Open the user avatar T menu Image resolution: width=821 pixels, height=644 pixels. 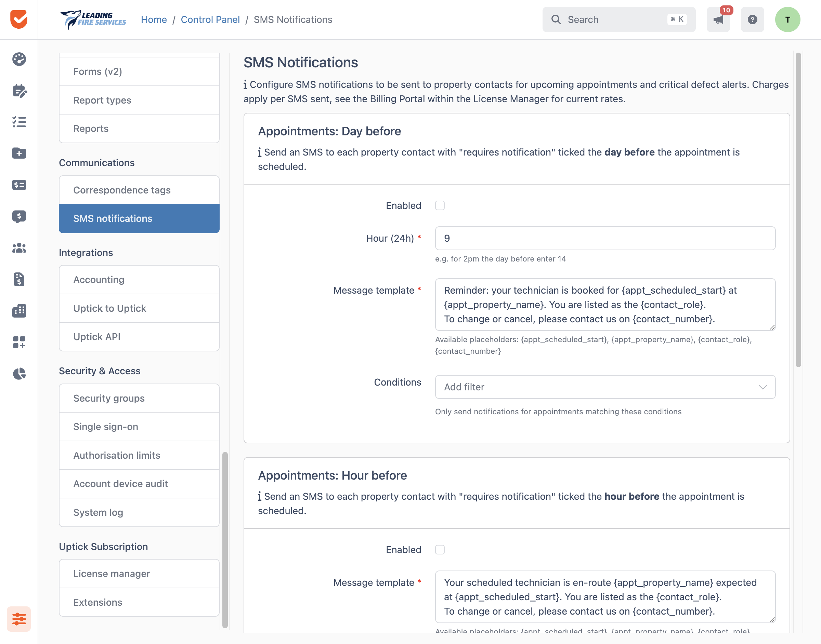pos(787,19)
